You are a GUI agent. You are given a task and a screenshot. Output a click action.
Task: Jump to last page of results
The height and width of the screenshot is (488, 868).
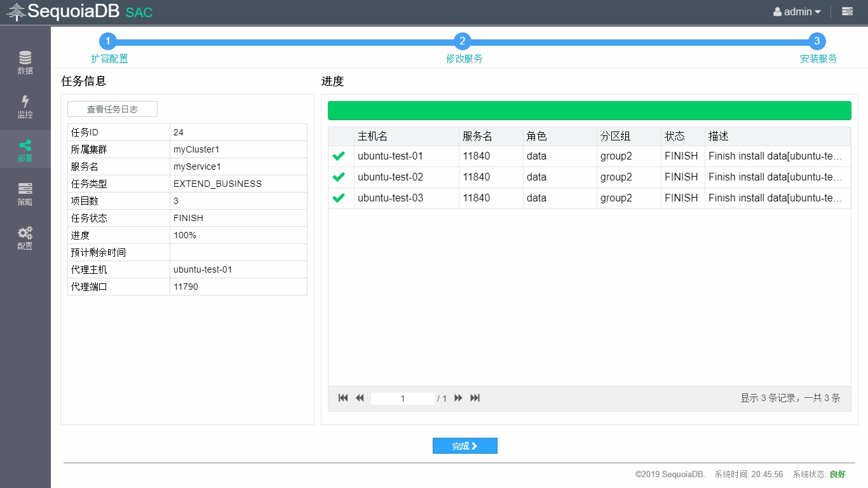pyautogui.click(x=475, y=398)
